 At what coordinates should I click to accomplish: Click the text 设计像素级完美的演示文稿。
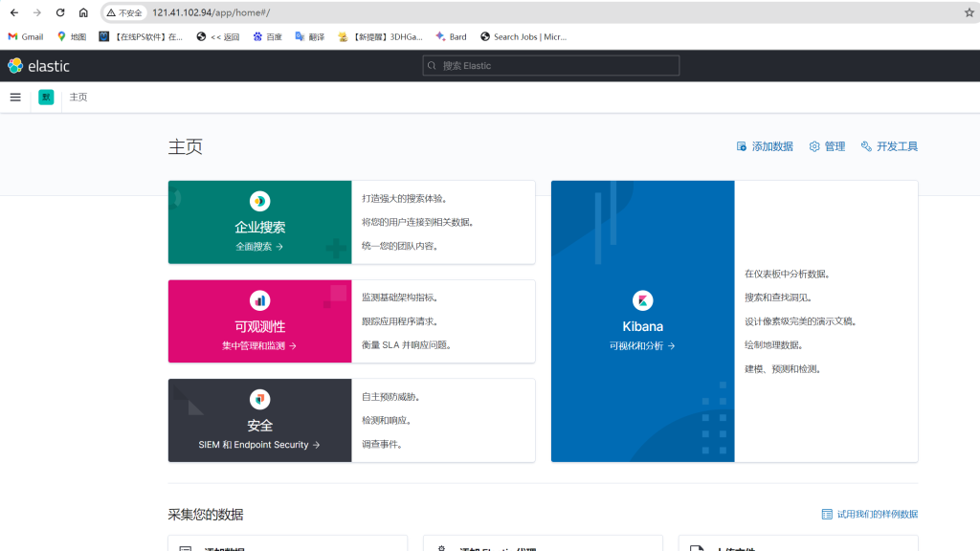click(x=801, y=321)
